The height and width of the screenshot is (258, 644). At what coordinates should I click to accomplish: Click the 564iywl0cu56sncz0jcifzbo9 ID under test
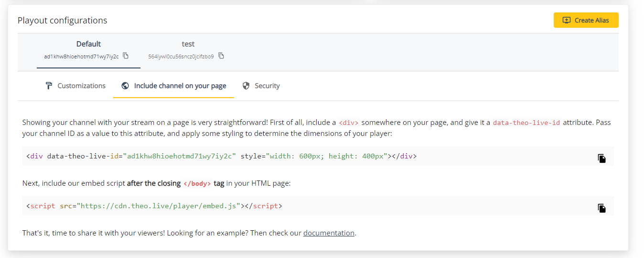click(x=181, y=56)
